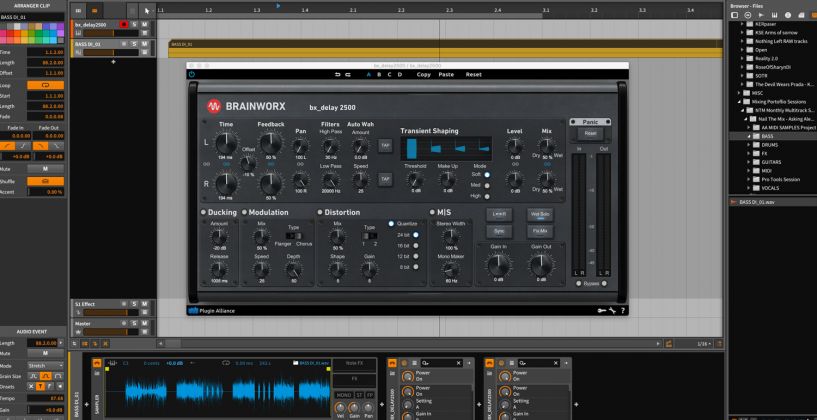817x420 pixels.
Task: Select 16 bit quantize depth
Action: (x=416, y=245)
